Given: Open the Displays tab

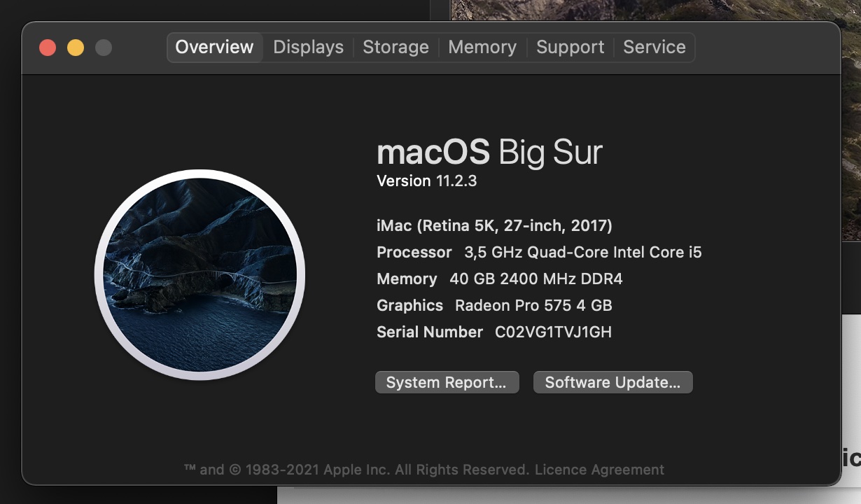Looking at the screenshot, I should tap(308, 48).
